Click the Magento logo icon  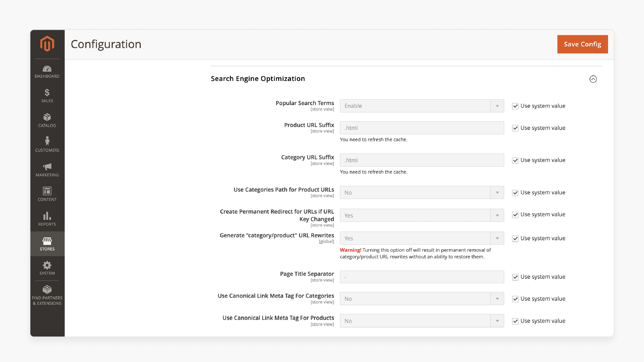coord(47,44)
